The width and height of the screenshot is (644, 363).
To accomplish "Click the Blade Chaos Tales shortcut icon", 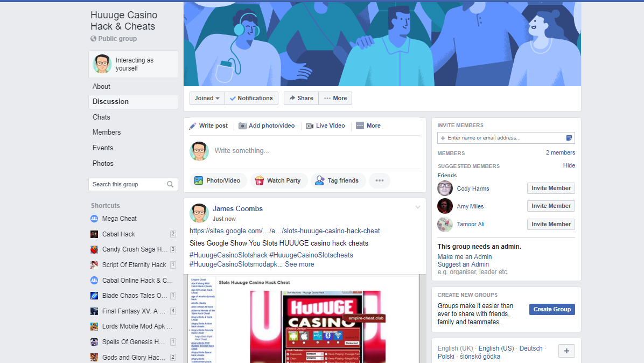I will [94, 296].
